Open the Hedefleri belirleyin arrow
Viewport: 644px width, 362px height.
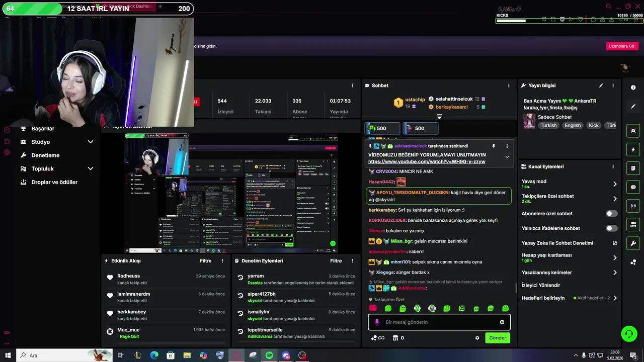coord(614,298)
